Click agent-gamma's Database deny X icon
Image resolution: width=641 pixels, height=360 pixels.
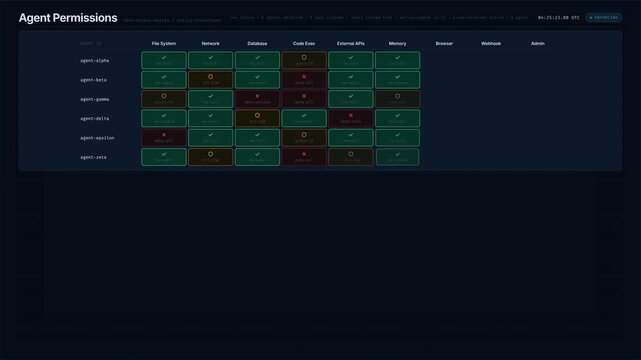tap(257, 96)
